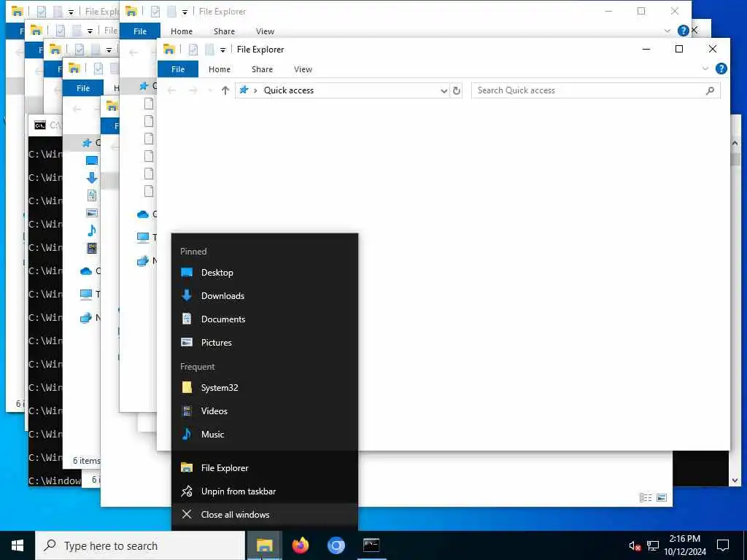Click scrollbar down arrow of the Command Prompt window
This screenshot has width=747, height=560.
735,481
